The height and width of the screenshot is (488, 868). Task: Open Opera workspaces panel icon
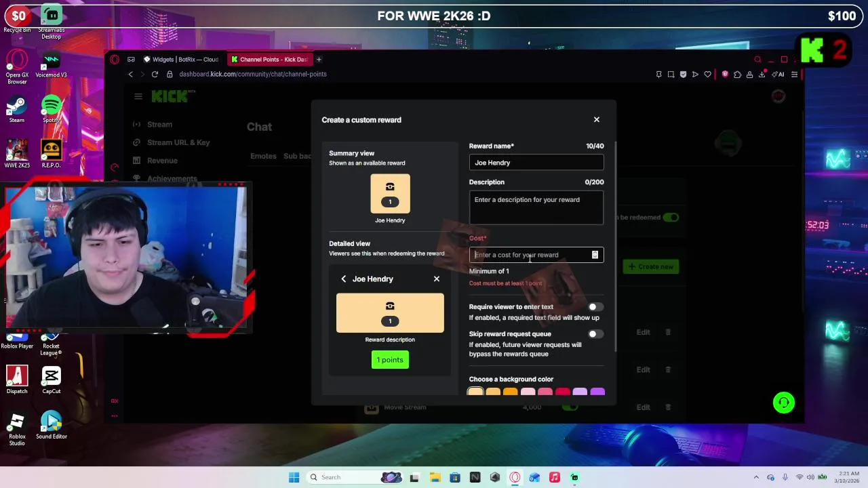coord(131,60)
